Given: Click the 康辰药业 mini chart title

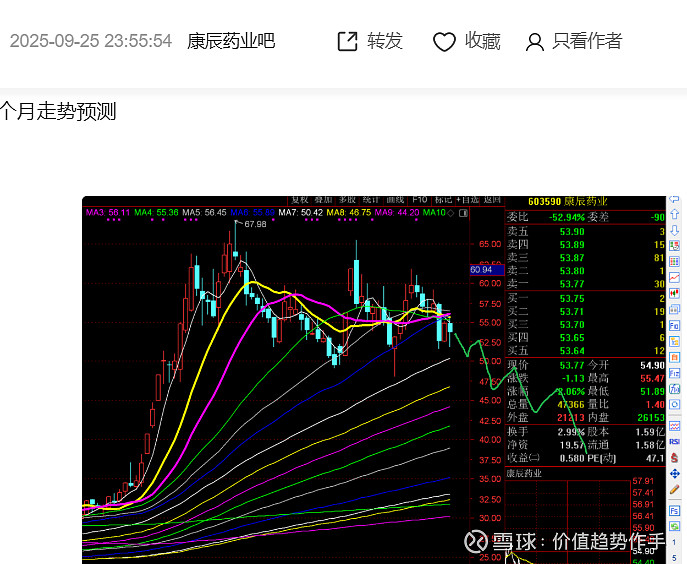Looking at the screenshot, I should click(x=524, y=474).
